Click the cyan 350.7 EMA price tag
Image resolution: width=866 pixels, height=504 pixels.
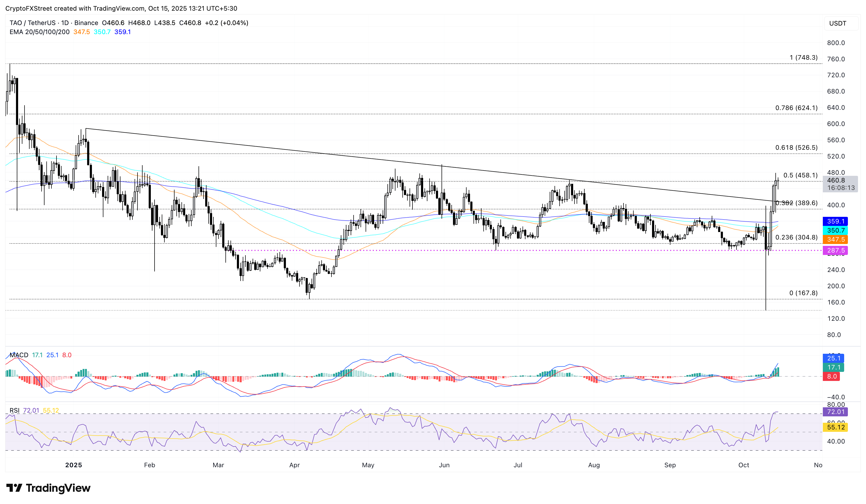(835, 230)
